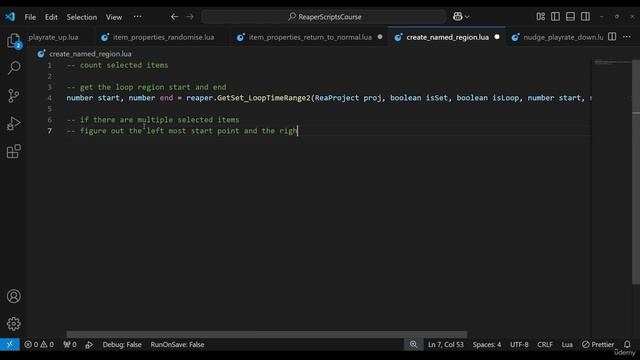Viewport: 640px width, 360px height.
Task: Select the create_named_region.lua tab
Action: (x=447, y=37)
